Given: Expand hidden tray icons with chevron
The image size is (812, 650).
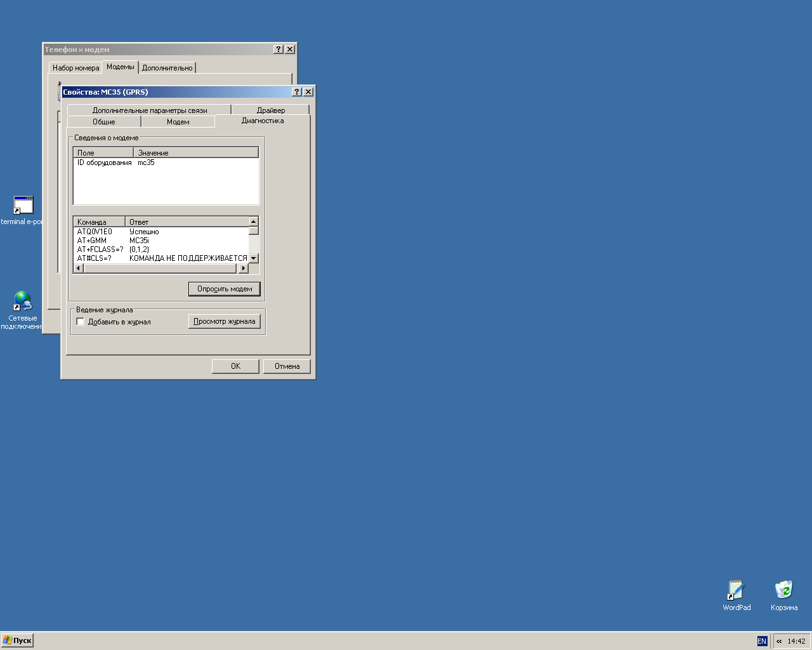Looking at the screenshot, I should [779, 641].
